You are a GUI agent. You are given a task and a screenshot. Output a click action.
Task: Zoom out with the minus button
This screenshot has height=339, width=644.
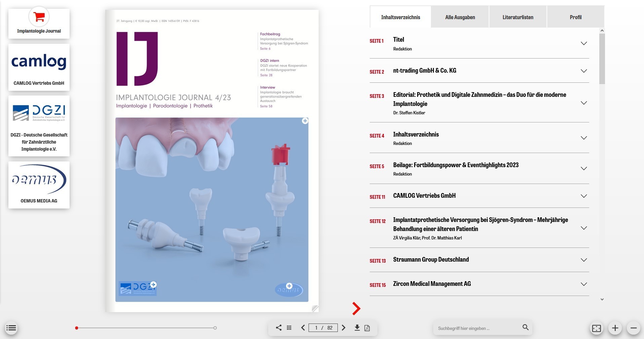click(634, 328)
